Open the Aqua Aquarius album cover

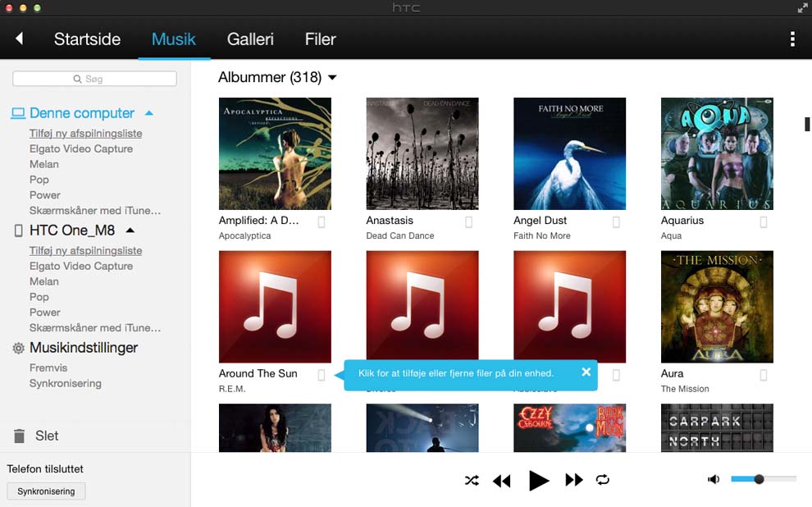[x=717, y=153]
